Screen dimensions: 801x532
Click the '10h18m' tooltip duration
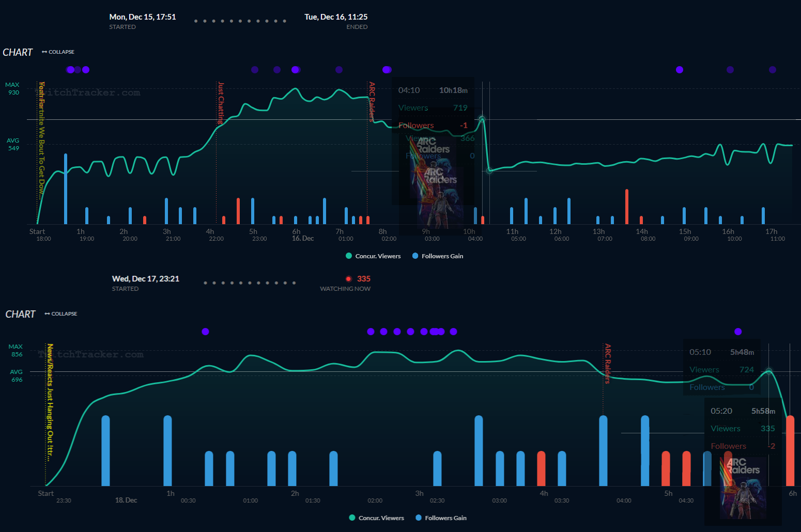[x=453, y=90]
